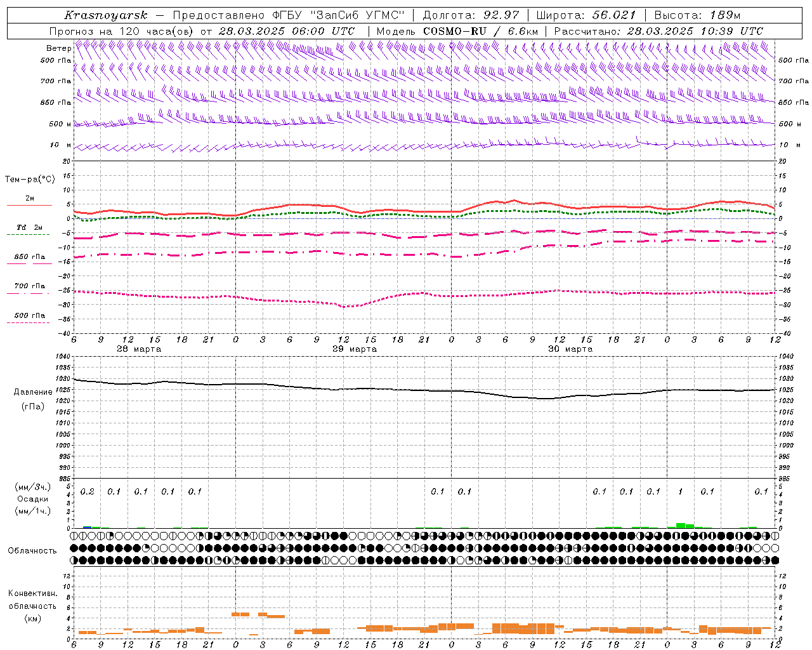Image resolution: width=812 pixels, height=650 pixels.
Task: Click the (мм/3ч.) precipitation unit label
Action: click(x=32, y=487)
